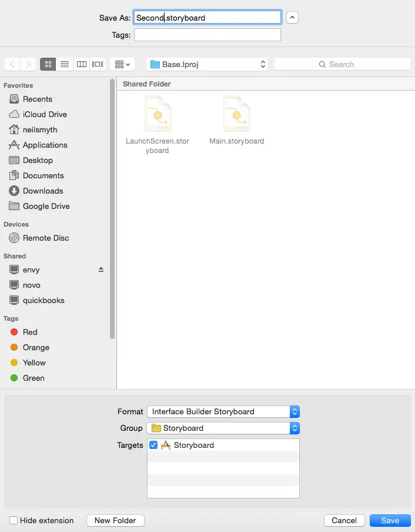Switch to cover flow view

click(x=98, y=64)
